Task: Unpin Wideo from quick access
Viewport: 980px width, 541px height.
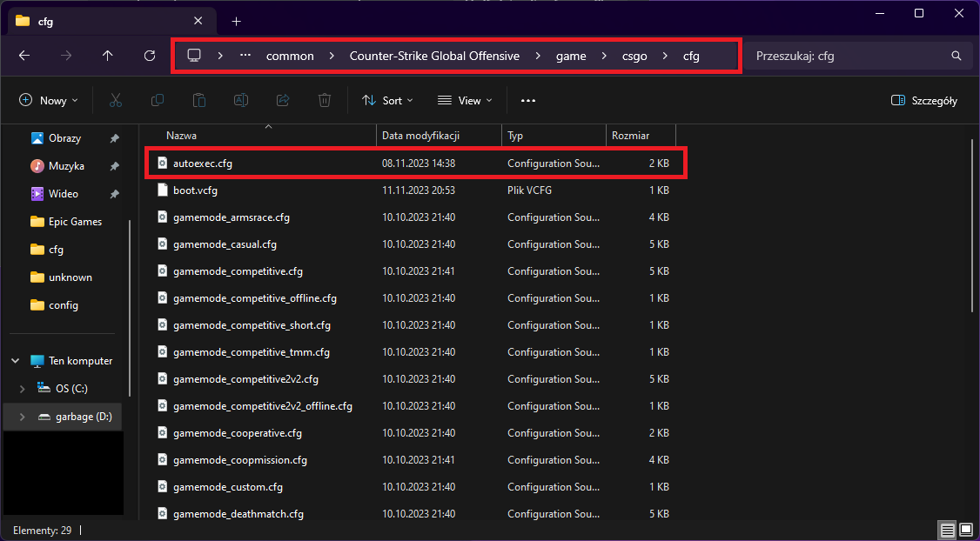Action: coord(114,194)
